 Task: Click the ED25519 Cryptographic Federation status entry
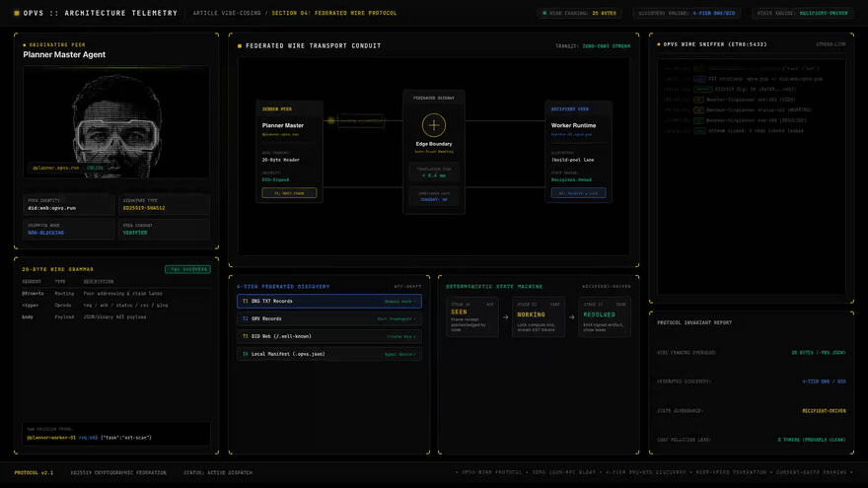point(118,473)
